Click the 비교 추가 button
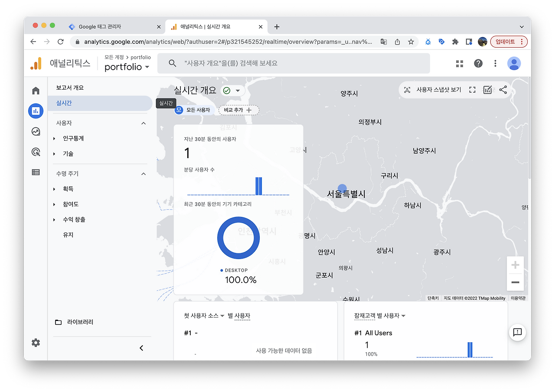The image size is (555, 392). [238, 110]
